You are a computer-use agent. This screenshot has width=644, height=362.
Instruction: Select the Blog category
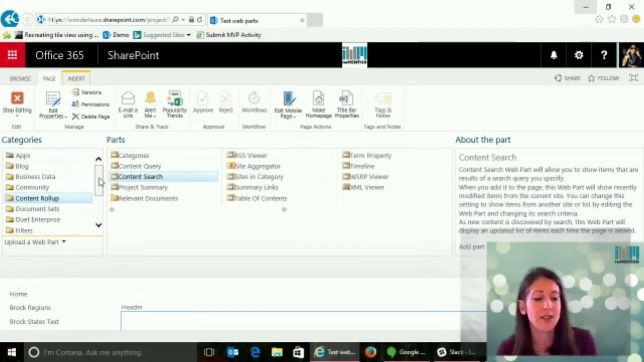click(22, 166)
